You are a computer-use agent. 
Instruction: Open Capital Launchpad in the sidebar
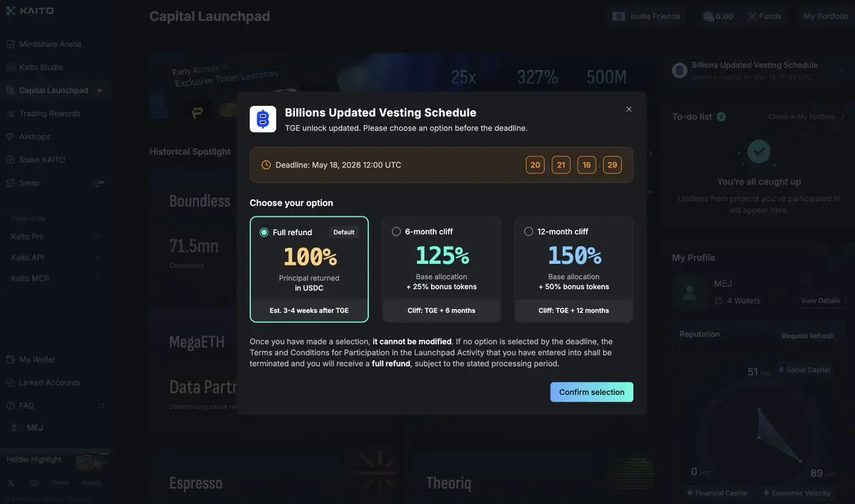click(x=53, y=90)
